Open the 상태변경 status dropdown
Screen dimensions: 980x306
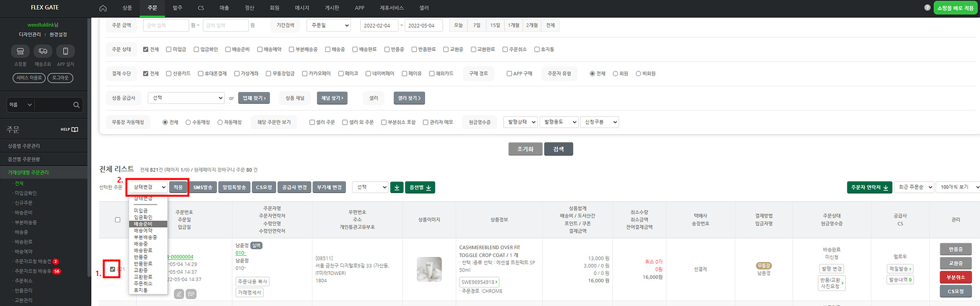pos(148,187)
